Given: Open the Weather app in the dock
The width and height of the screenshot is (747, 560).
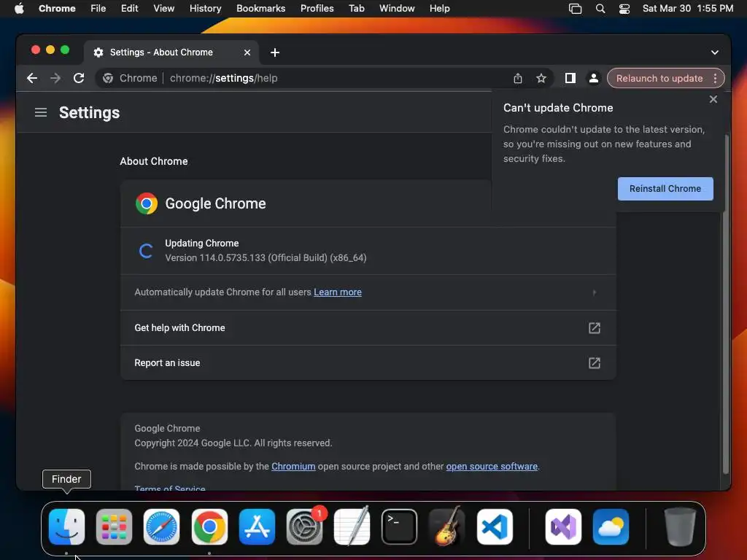Looking at the screenshot, I should coord(611,526).
